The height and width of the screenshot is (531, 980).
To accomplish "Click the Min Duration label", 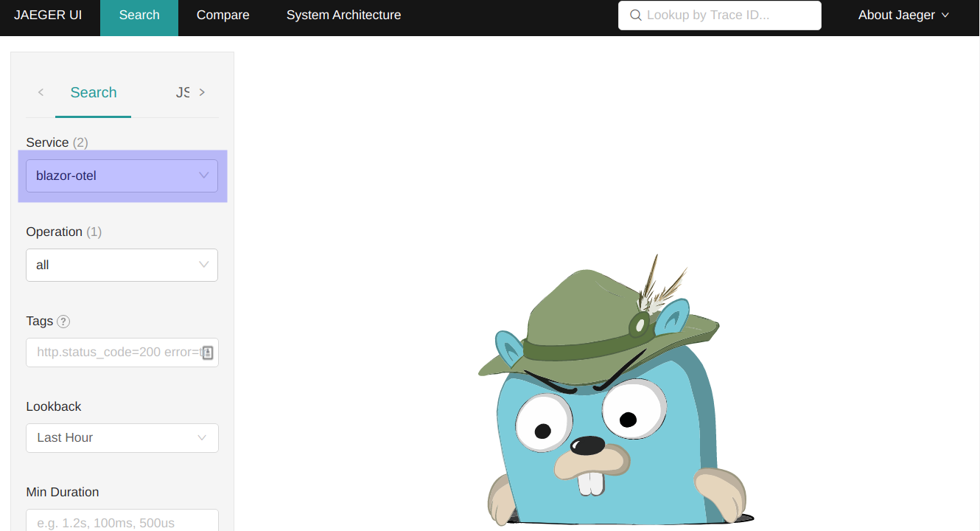I will point(63,492).
